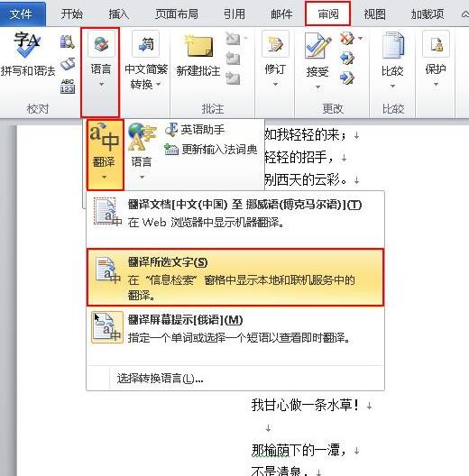Click the text 轻轻的招手，
Image resolution: width=469 pixels, height=476 pixels.
click(299, 157)
